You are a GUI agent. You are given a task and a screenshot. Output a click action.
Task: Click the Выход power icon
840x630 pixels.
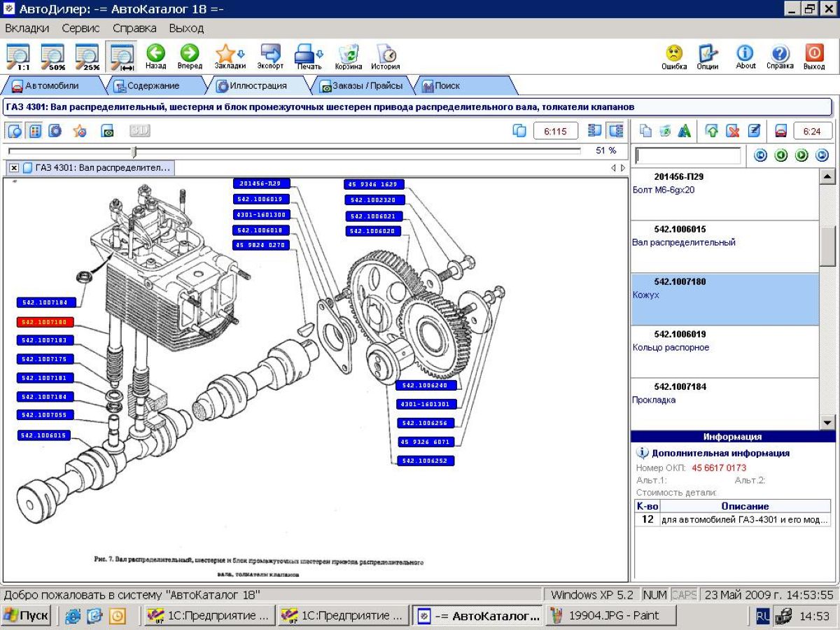(x=814, y=57)
